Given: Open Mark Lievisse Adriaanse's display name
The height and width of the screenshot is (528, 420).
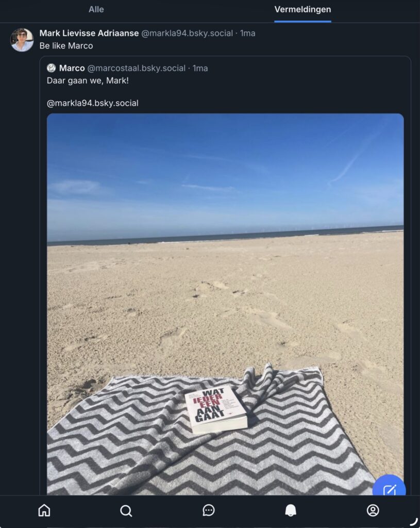Looking at the screenshot, I should coord(89,33).
